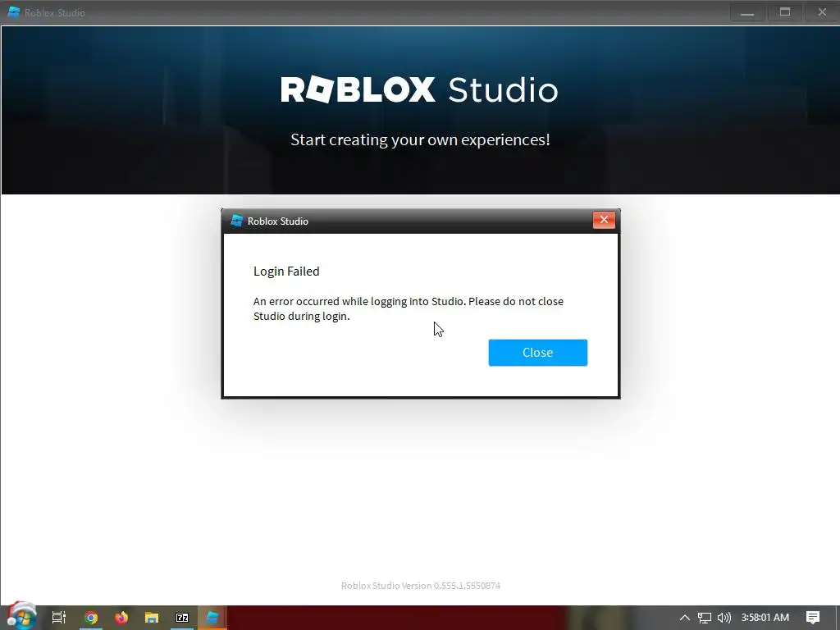Screen dimensions: 840x630
Task: Open Task View from the taskbar
Action: tap(59, 618)
